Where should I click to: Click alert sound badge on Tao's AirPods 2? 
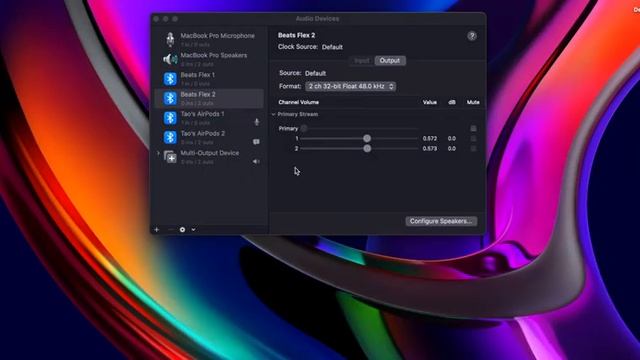coord(256,142)
